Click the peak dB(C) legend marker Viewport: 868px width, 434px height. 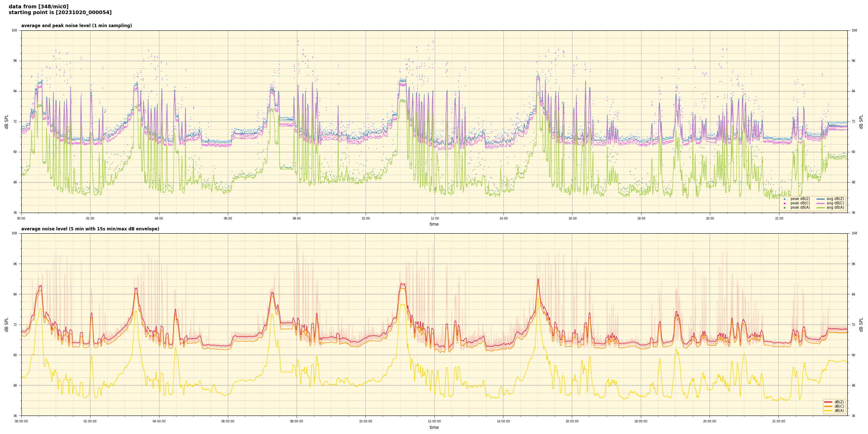click(784, 203)
